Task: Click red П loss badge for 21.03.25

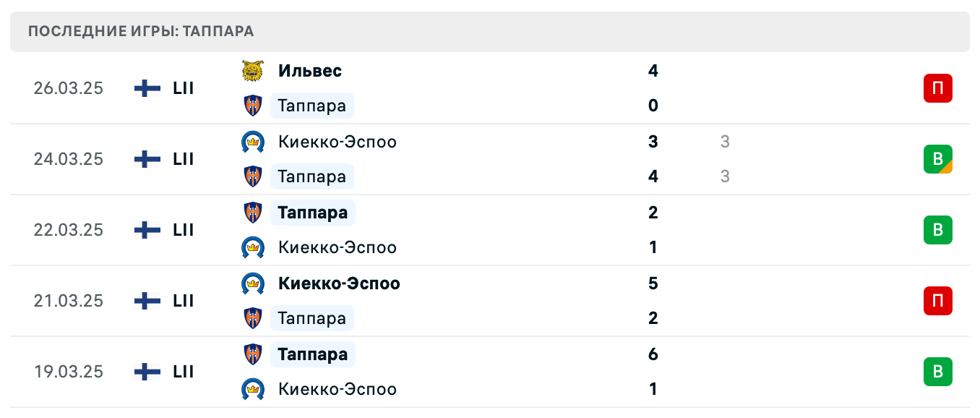Action: click(937, 301)
